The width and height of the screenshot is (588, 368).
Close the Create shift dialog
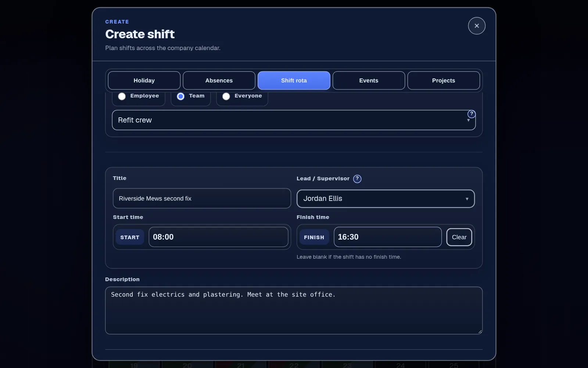tap(477, 26)
